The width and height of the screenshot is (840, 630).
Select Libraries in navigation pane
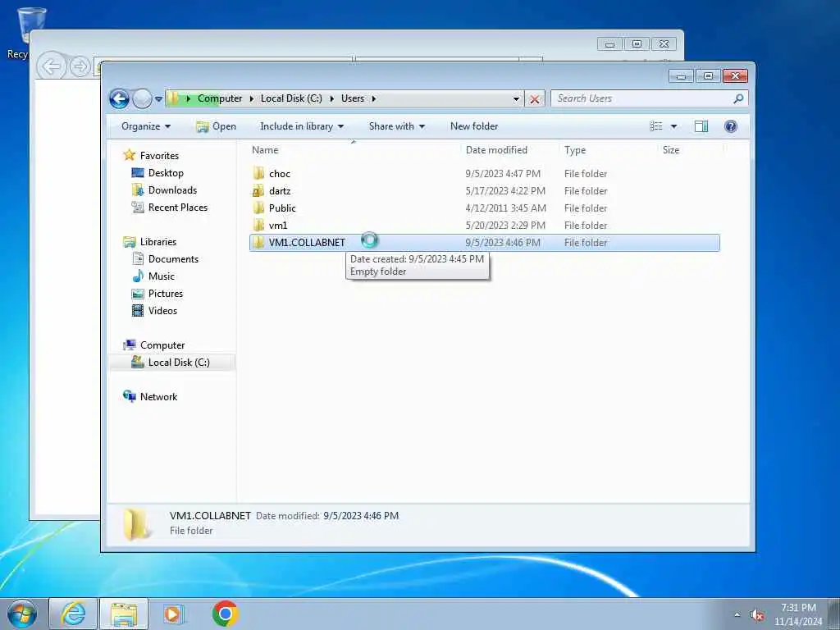click(x=149, y=242)
